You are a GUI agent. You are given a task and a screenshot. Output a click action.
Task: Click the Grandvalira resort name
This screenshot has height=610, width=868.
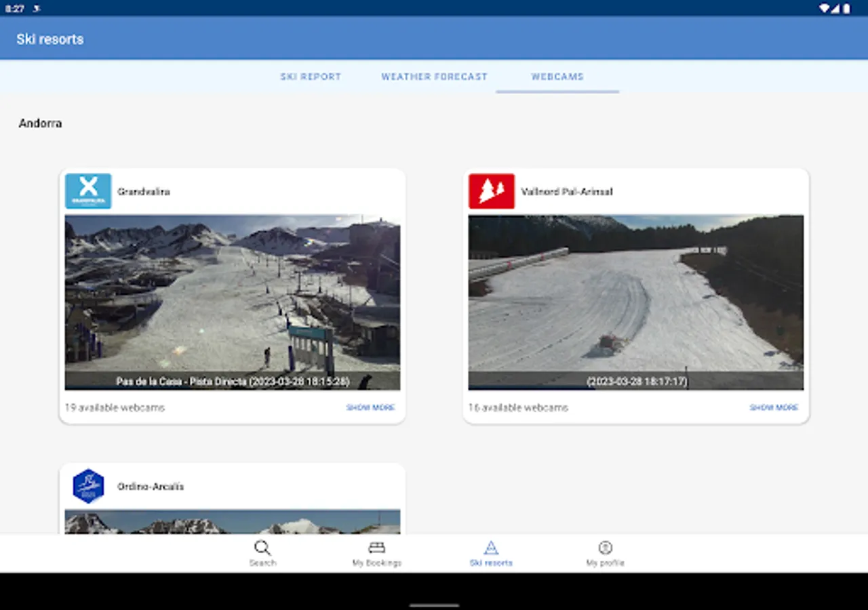tap(144, 192)
